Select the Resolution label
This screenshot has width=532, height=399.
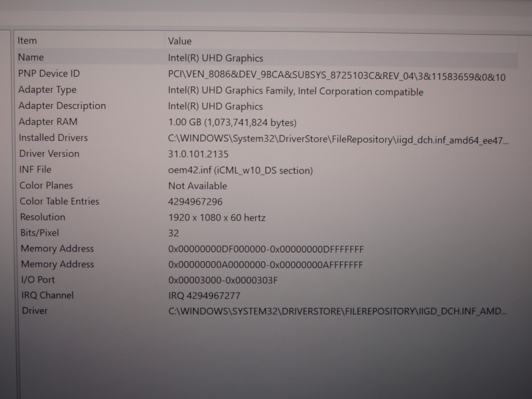pyautogui.click(x=43, y=217)
